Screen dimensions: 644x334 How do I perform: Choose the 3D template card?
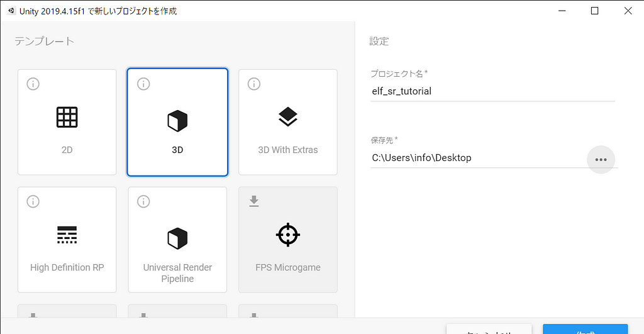click(x=177, y=122)
